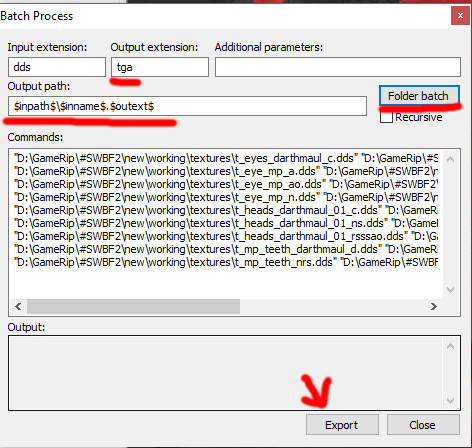This screenshot has height=448, width=472.
Task: Click Commands horizontal scroll right arrow
Action: click(434, 306)
